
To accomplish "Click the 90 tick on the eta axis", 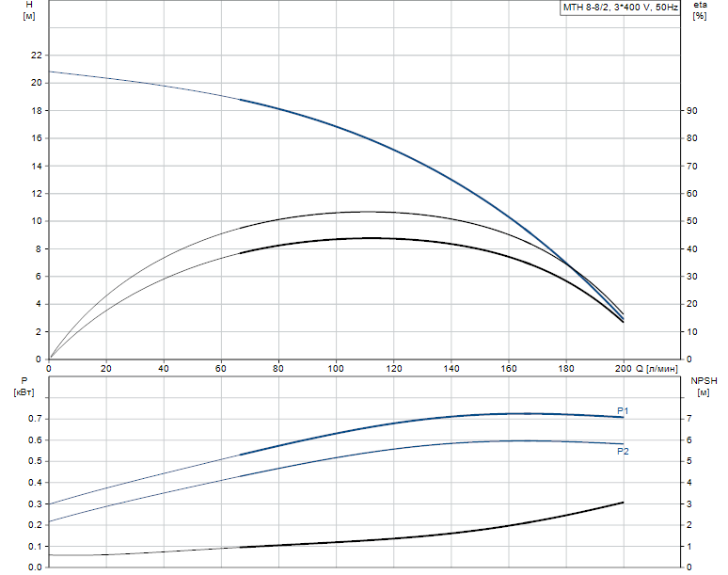I will [691, 110].
